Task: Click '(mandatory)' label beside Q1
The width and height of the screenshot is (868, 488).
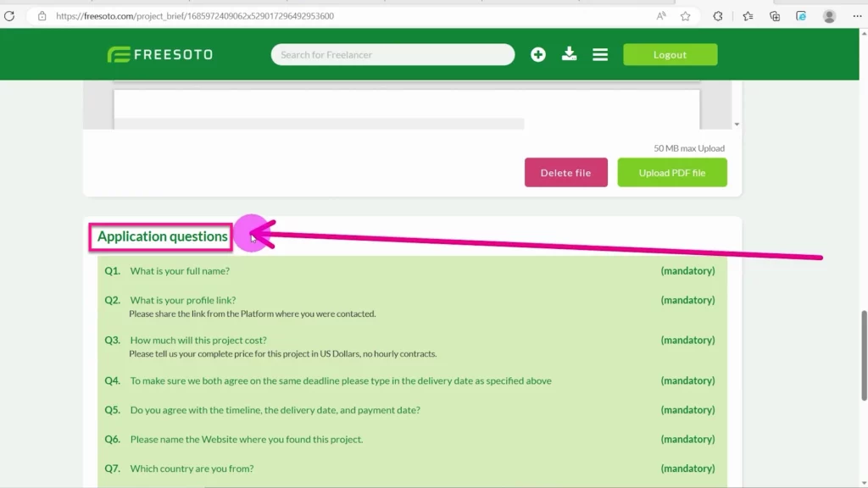Action: point(687,270)
